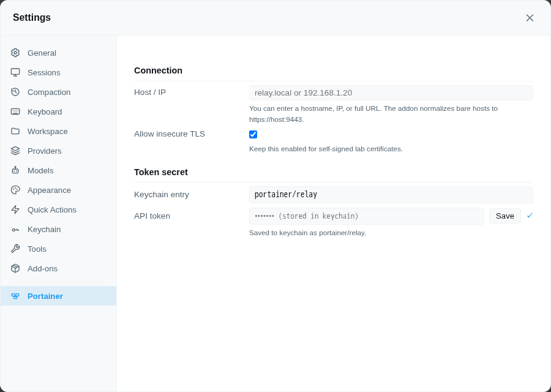Click the Add-ons package icon
Image resolution: width=551 pixels, height=392 pixels.
(x=15, y=269)
